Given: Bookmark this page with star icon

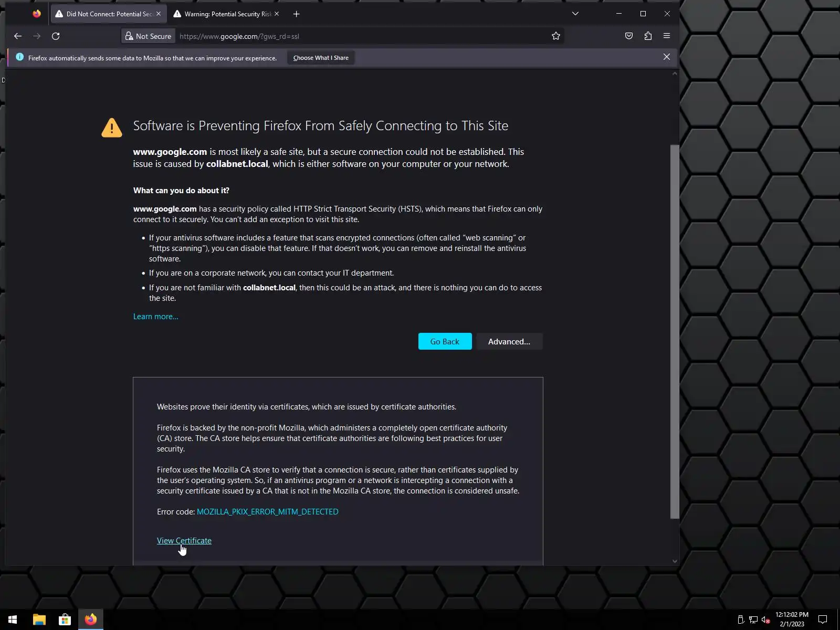Looking at the screenshot, I should pos(556,36).
